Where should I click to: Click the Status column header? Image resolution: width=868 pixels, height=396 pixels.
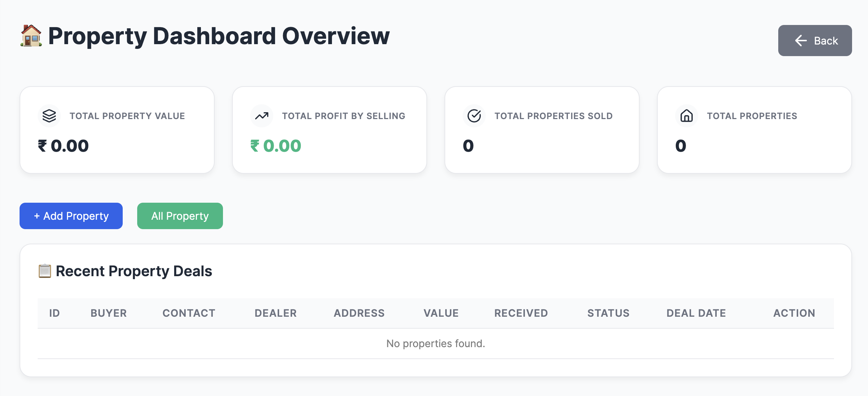608,313
